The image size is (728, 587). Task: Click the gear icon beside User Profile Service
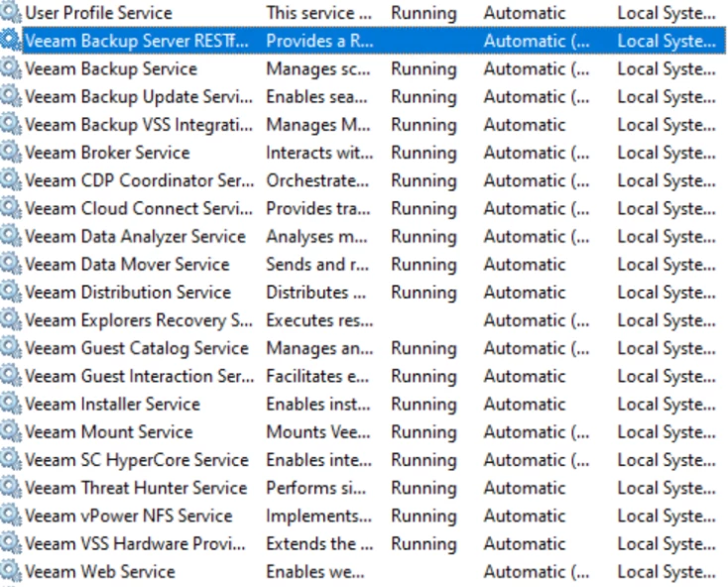pyautogui.click(x=10, y=13)
